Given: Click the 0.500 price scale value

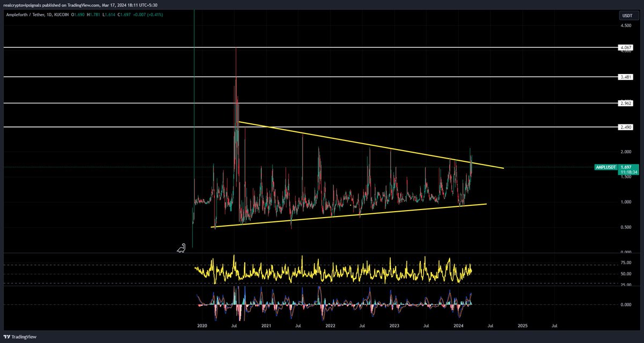Looking at the screenshot, I should [626, 227].
